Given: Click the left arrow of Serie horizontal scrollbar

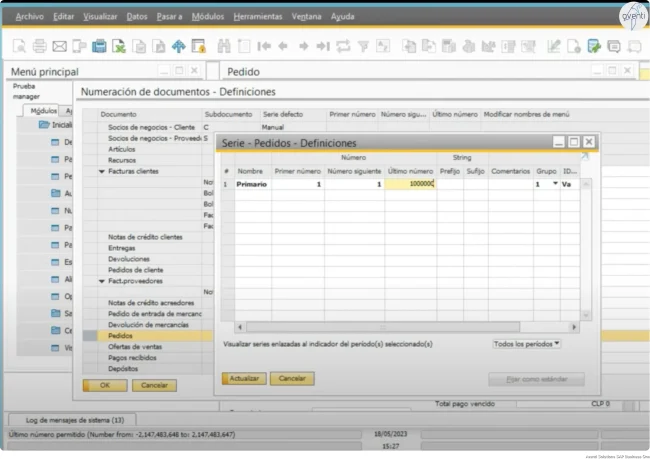Looking at the screenshot, I should [x=240, y=327].
